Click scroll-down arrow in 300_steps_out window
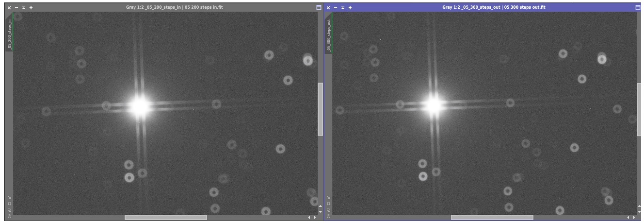 pos(639,212)
